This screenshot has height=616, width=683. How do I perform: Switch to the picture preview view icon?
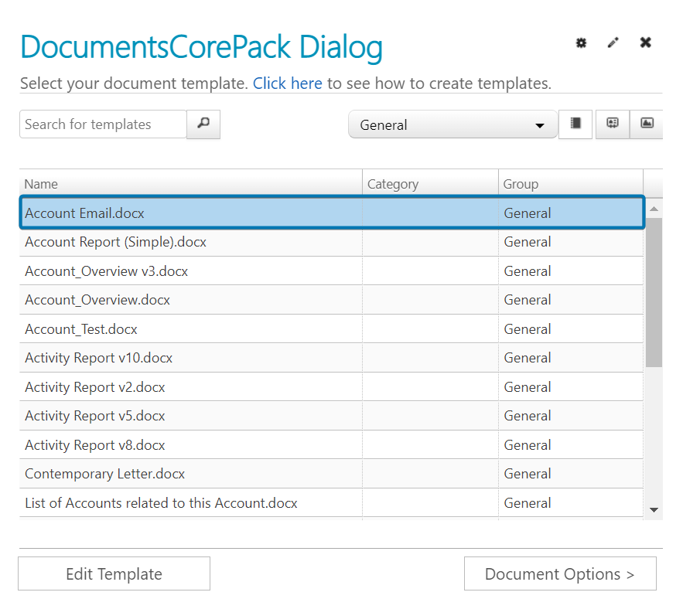coord(647,124)
